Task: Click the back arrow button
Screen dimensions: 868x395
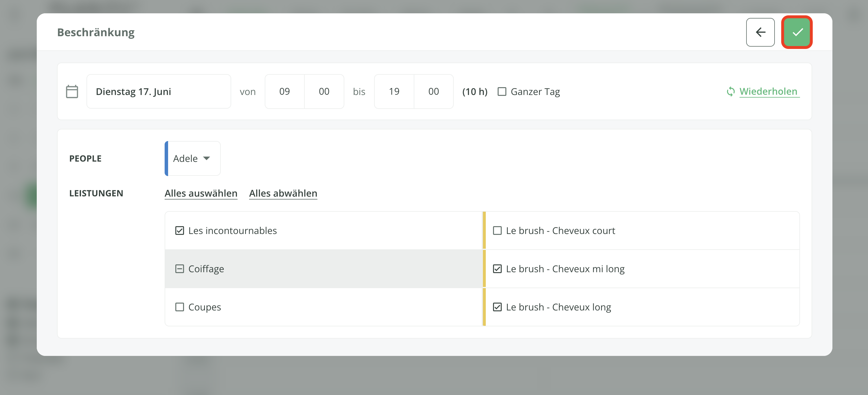Action: tap(760, 32)
